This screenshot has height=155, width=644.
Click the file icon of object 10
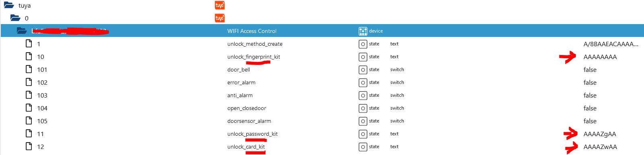click(x=29, y=56)
